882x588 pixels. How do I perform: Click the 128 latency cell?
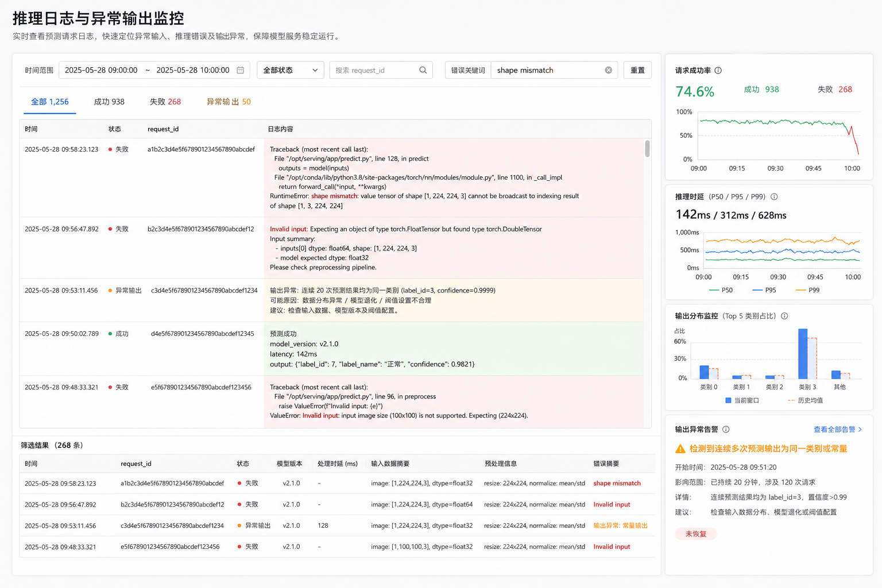point(323,526)
